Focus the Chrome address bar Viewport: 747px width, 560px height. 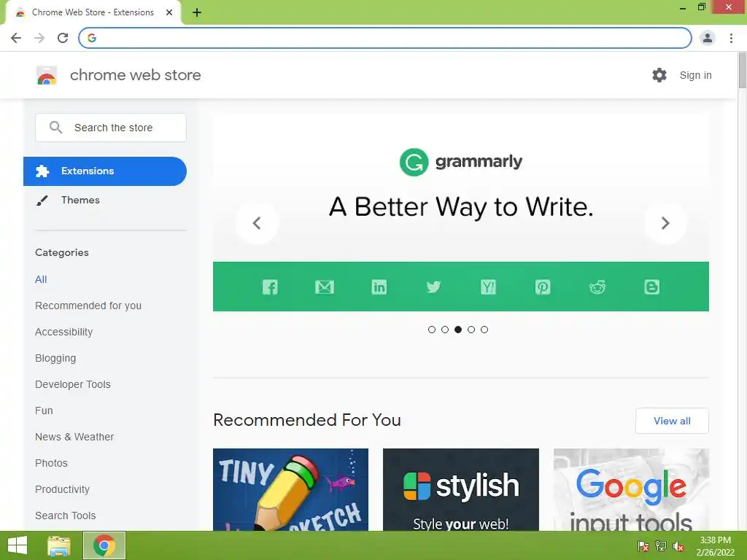coord(385,38)
